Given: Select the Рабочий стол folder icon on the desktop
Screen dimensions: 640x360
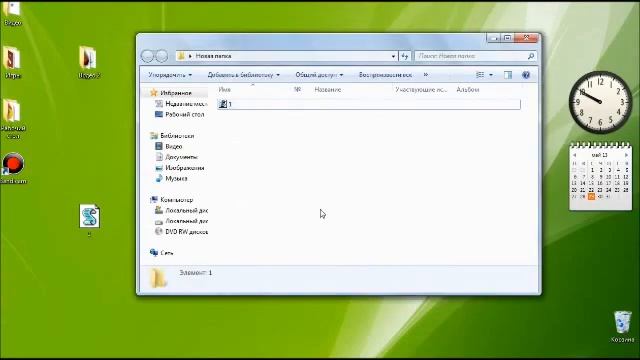Looking at the screenshot, I should (x=13, y=118).
